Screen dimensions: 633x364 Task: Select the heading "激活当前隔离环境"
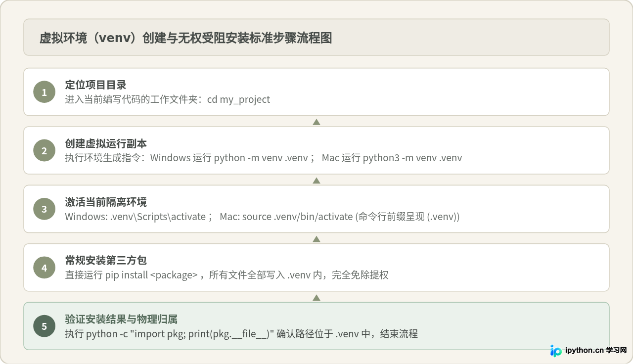pos(106,202)
